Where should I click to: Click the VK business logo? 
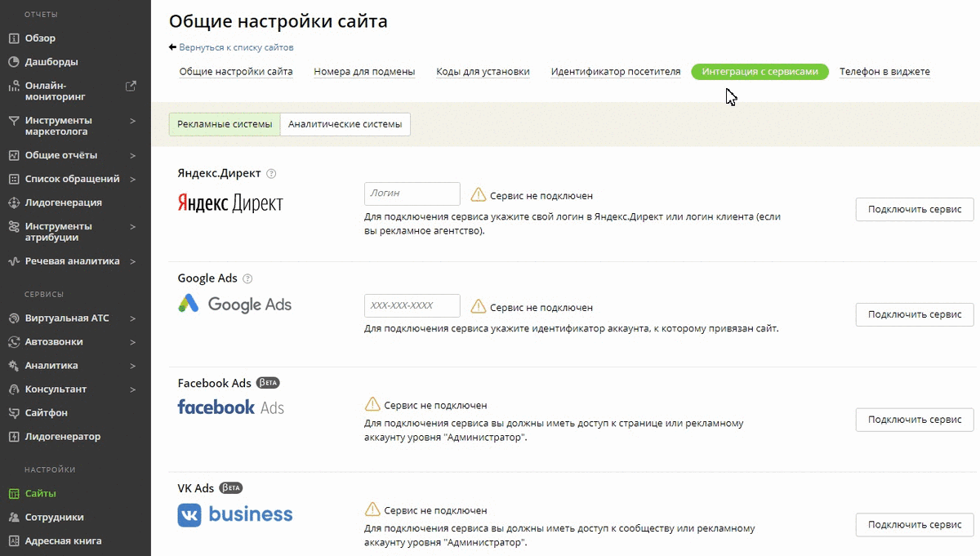click(235, 514)
